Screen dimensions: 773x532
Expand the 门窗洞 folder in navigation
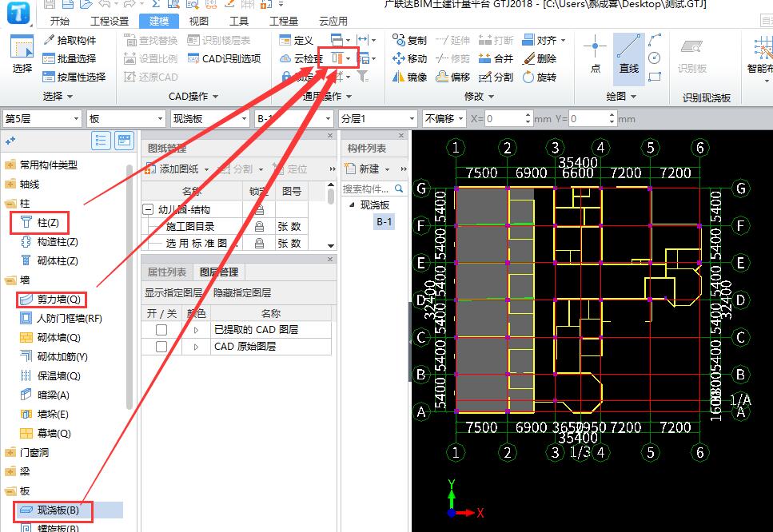click(10, 452)
